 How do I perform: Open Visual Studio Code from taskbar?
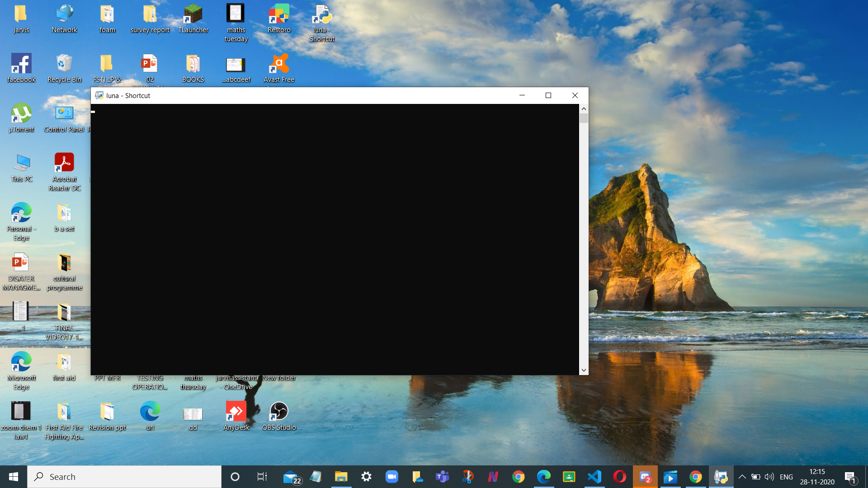tap(594, 477)
